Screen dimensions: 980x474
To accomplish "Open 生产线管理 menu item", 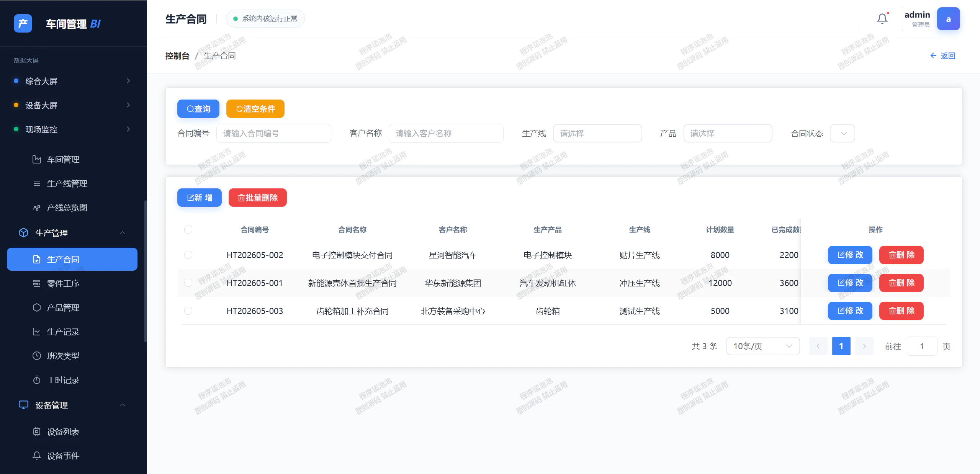I will tap(72, 183).
